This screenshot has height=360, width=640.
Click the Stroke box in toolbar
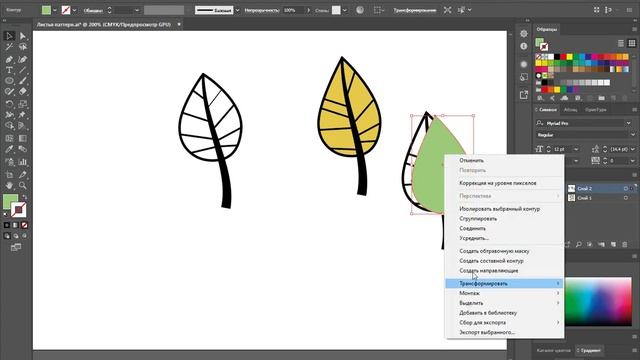coord(19,210)
